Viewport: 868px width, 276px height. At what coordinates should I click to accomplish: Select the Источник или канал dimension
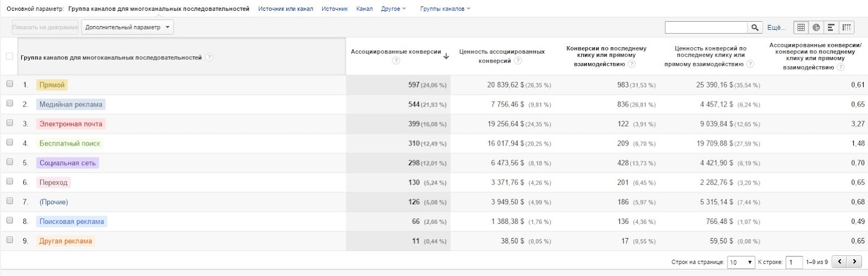[285, 9]
